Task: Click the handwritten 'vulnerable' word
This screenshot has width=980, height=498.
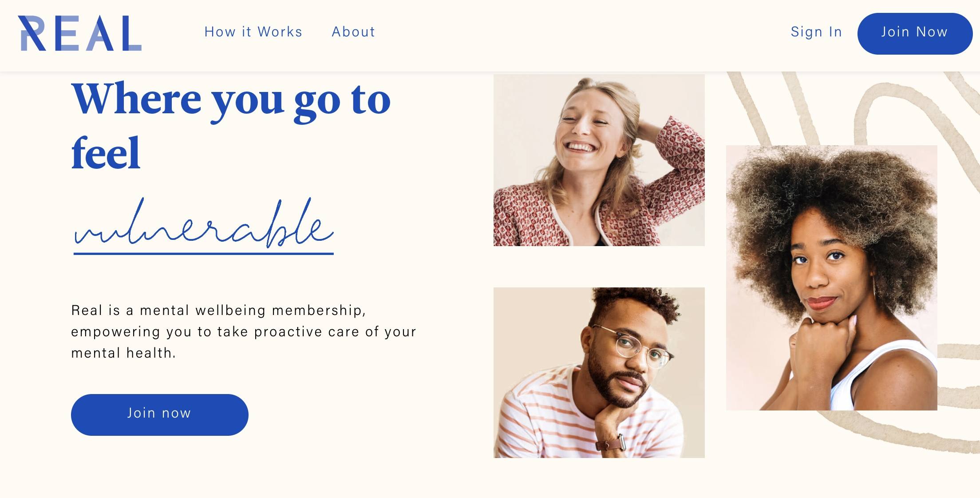Action: 204,223
